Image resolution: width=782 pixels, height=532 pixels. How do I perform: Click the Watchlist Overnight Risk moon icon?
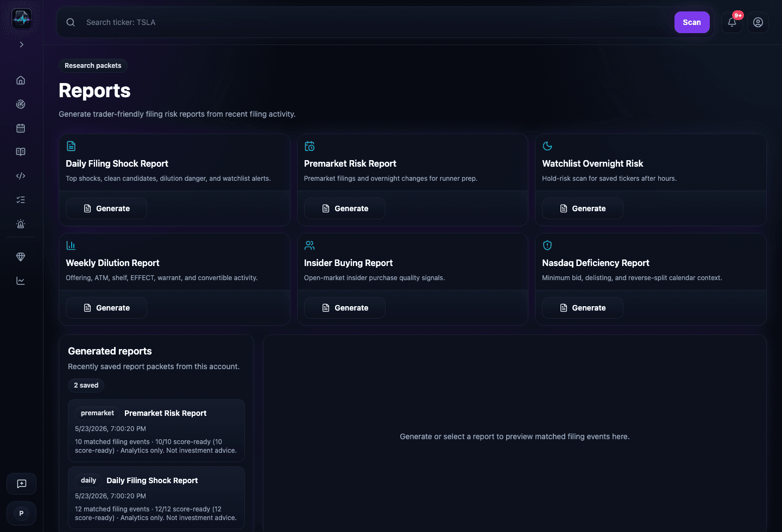click(547, 146)
